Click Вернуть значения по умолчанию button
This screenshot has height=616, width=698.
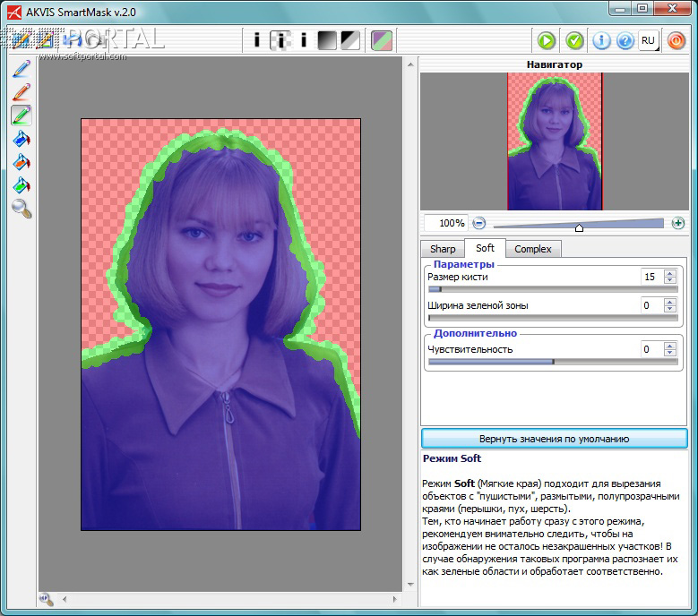[554, 439]
